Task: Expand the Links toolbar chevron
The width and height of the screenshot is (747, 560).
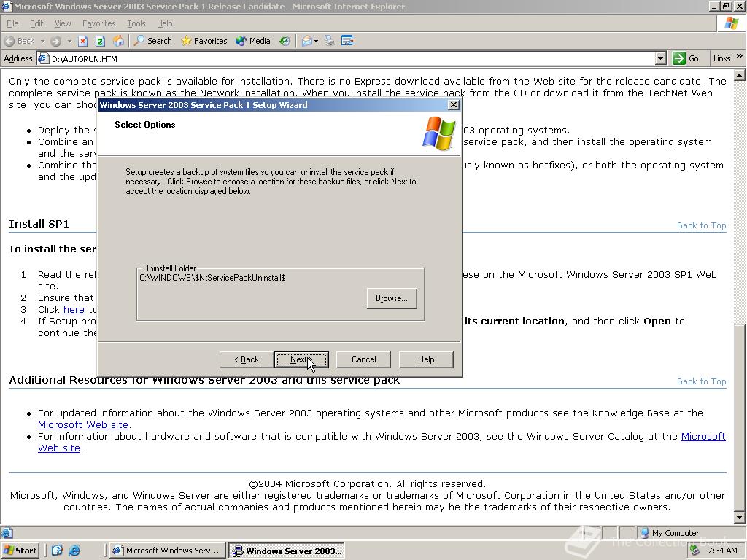Action: (740, 56)
